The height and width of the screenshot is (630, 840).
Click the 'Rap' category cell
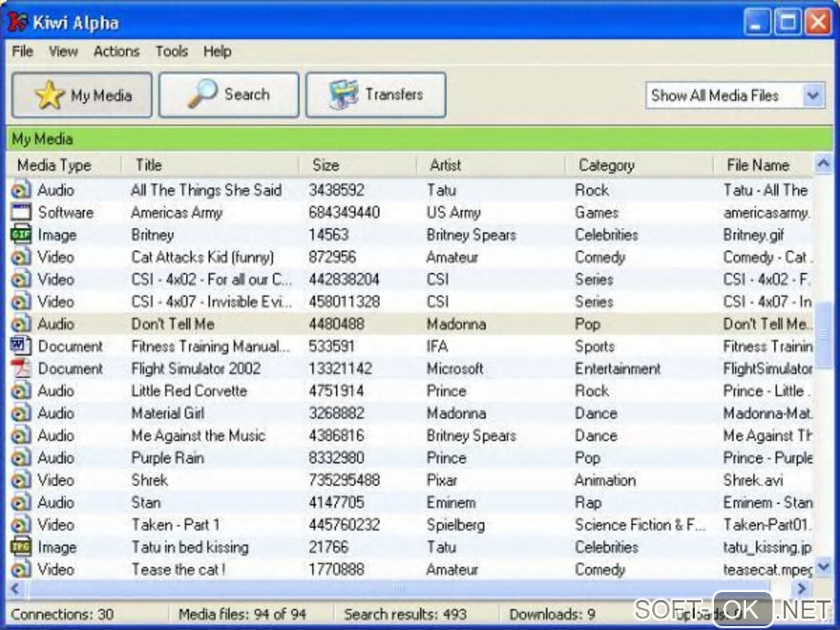point(588,503)
